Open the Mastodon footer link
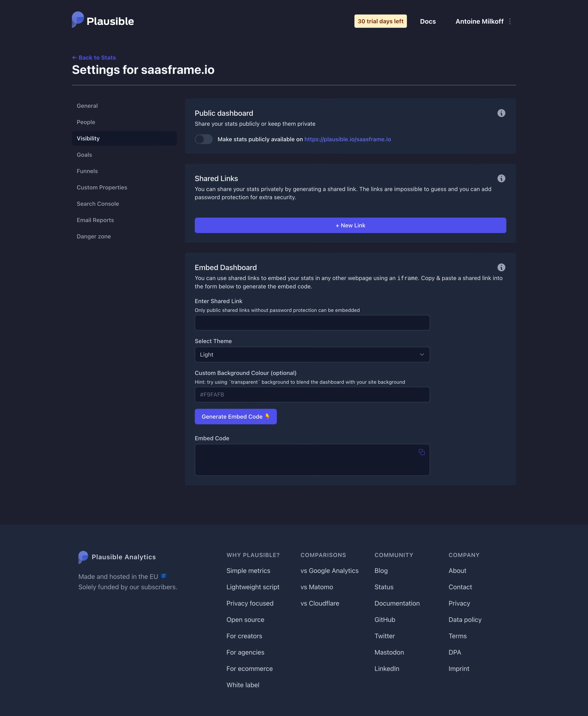 point(389,652)
